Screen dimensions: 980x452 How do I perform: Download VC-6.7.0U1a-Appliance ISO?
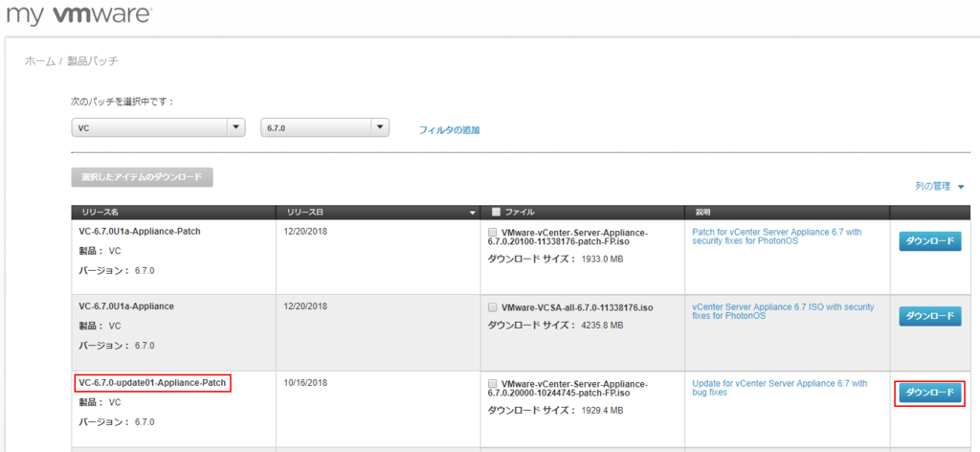click(x=930, y=316)
